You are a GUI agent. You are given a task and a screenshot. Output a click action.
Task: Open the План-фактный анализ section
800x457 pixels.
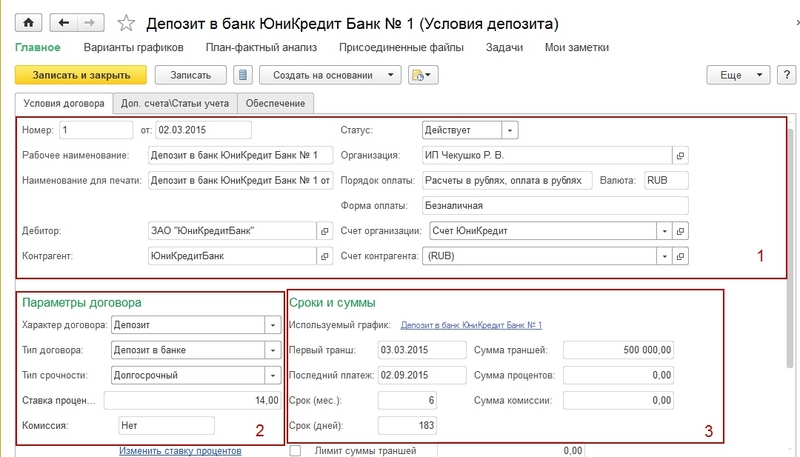click(x=261, y=47)
